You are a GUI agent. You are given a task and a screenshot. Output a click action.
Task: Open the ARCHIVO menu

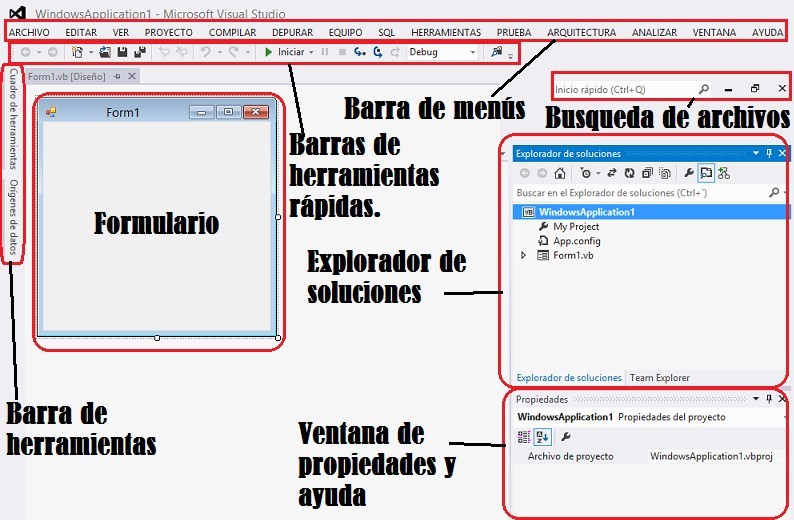tap(29, 32)
